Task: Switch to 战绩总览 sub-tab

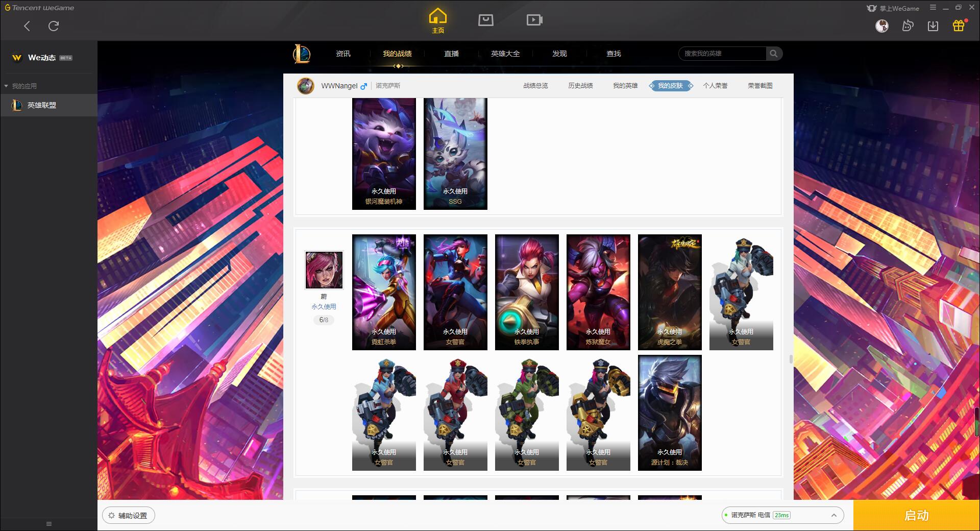Action: coord(535,86)
